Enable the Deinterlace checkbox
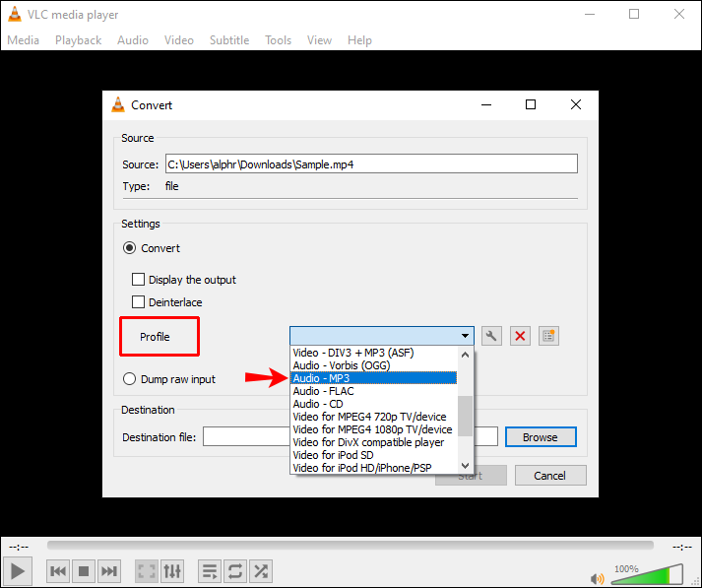This screenshot has width=702, height=588. pos(138,301)
